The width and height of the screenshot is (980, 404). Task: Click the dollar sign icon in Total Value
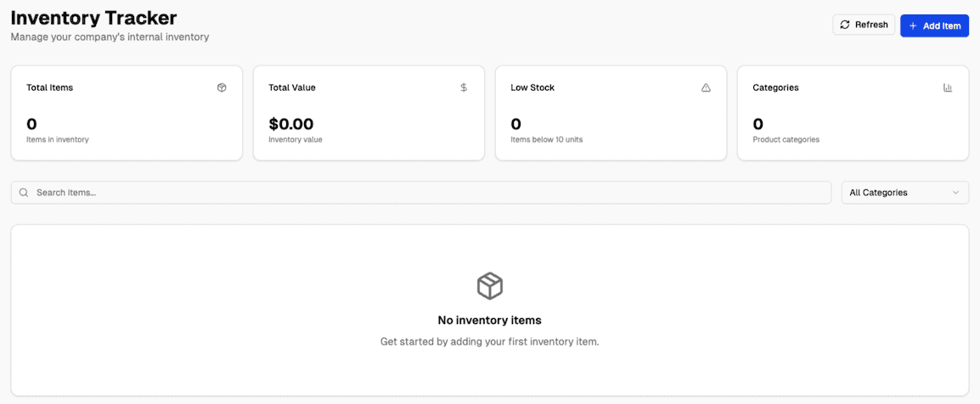[x=464, y=87]
